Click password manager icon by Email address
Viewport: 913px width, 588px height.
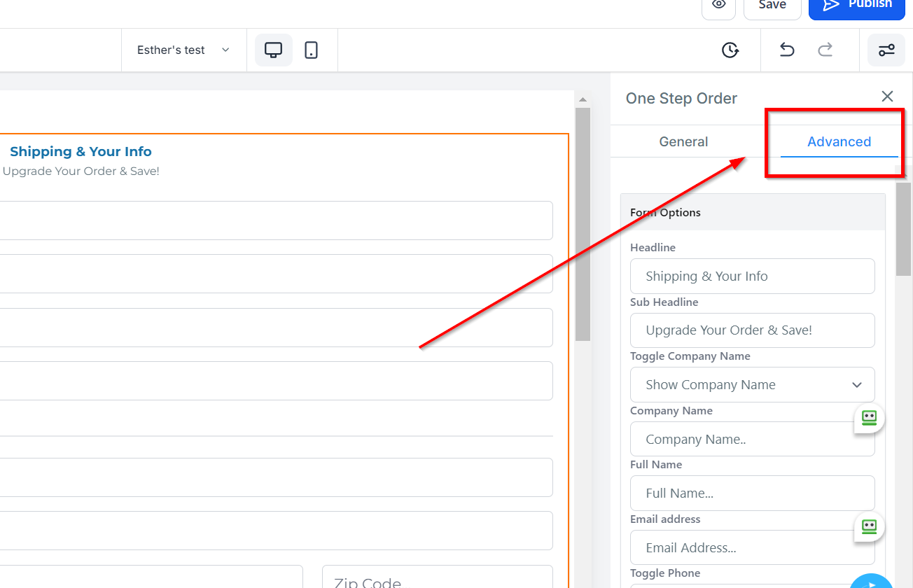[x=869, y=526]
